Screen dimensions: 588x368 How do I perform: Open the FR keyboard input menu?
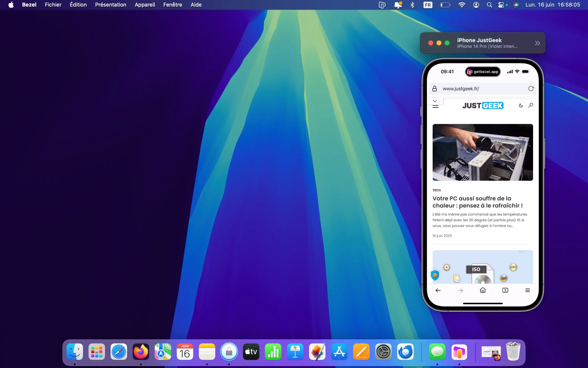[428, 5]
